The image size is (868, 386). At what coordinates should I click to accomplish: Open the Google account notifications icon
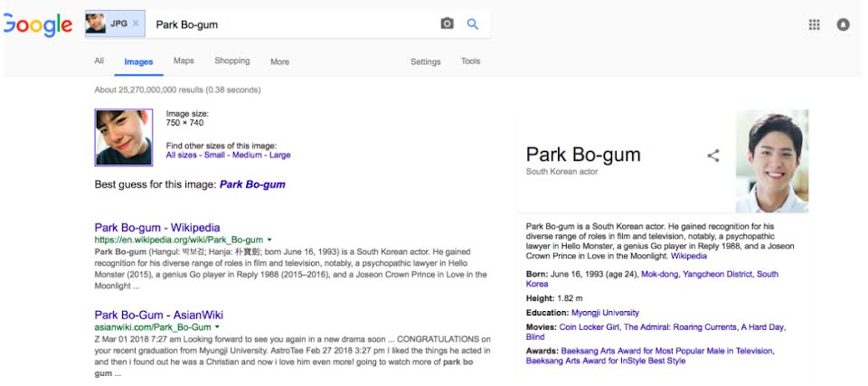pyautogui.click(x=843, y=24)
